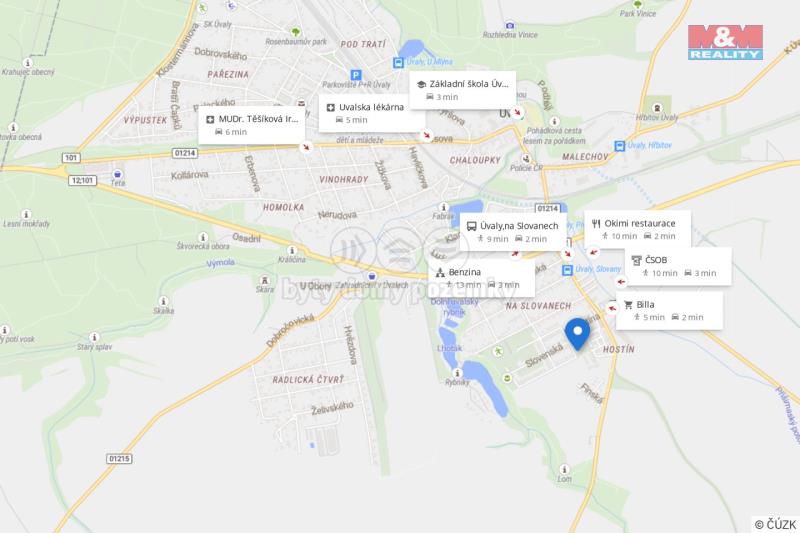
Task: Open the ČSOB info card
Action: click(x=678, y=266)
